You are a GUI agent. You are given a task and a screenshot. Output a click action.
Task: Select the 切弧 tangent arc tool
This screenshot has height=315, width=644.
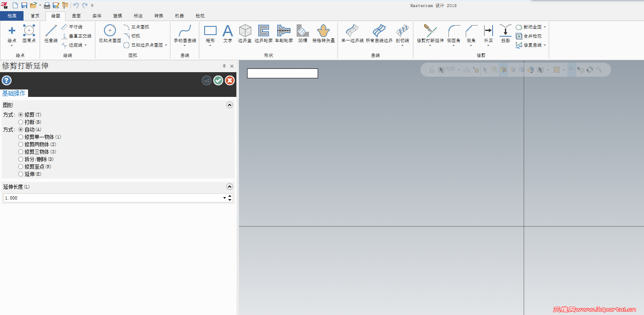point(132,36)
